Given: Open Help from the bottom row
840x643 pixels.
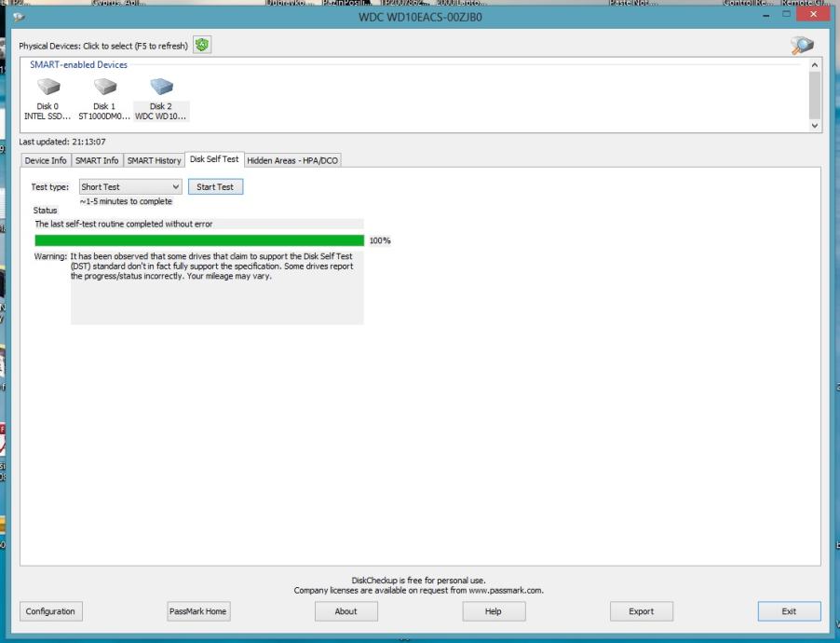Looking at the screenshot, I should pyautogui.click(x=494, y=611).
